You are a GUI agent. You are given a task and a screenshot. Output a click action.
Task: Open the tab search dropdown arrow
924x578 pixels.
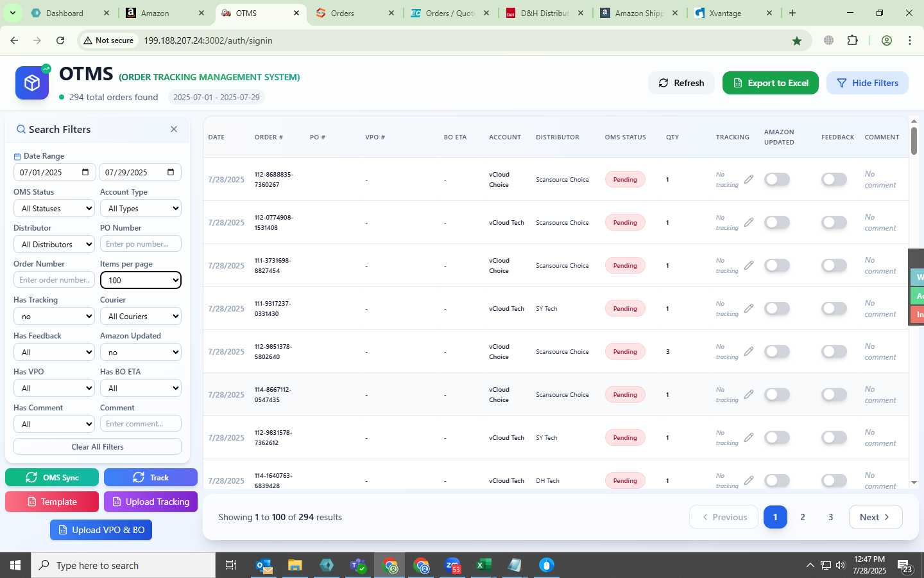pos(12,13)
